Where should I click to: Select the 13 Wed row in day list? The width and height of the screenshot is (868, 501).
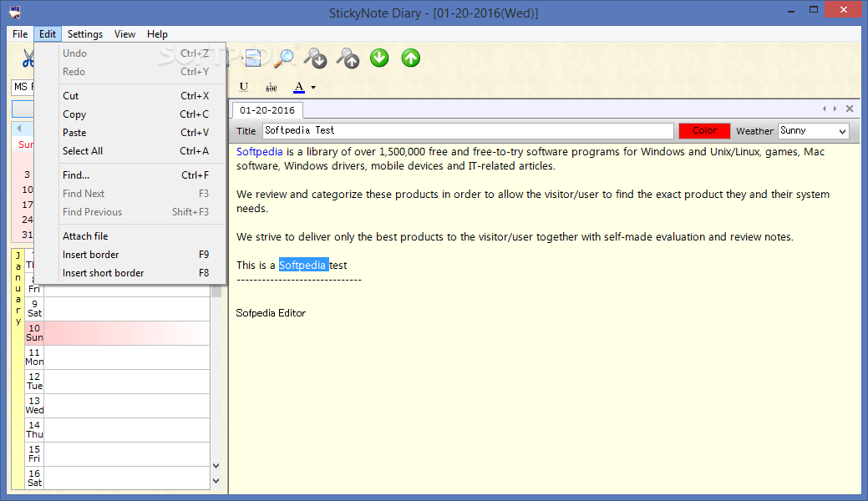[117, 406]
